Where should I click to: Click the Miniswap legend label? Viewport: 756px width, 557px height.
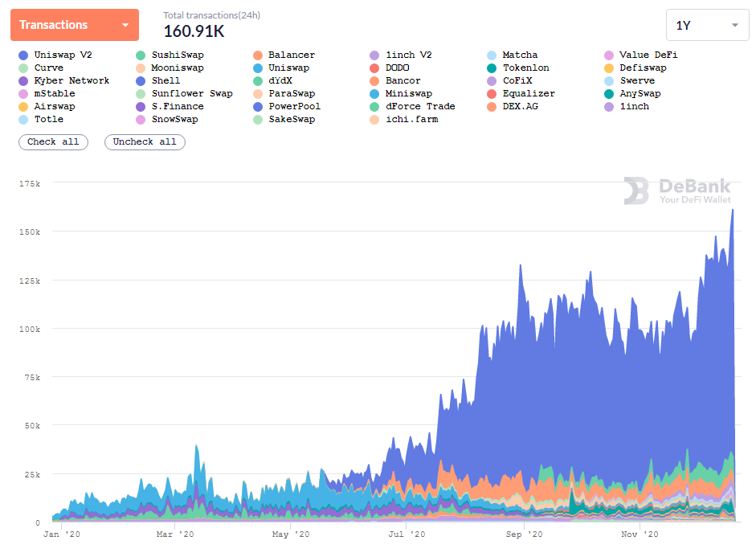coord(409,93)
